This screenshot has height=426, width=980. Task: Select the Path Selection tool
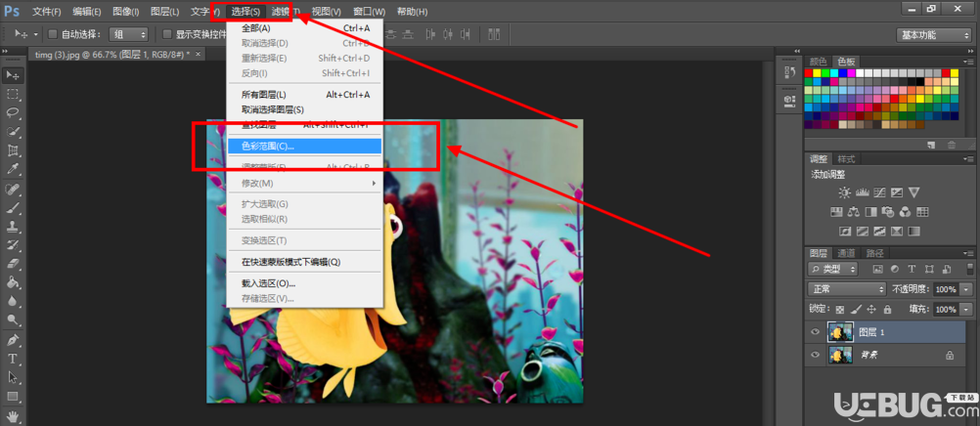point(13,378)
